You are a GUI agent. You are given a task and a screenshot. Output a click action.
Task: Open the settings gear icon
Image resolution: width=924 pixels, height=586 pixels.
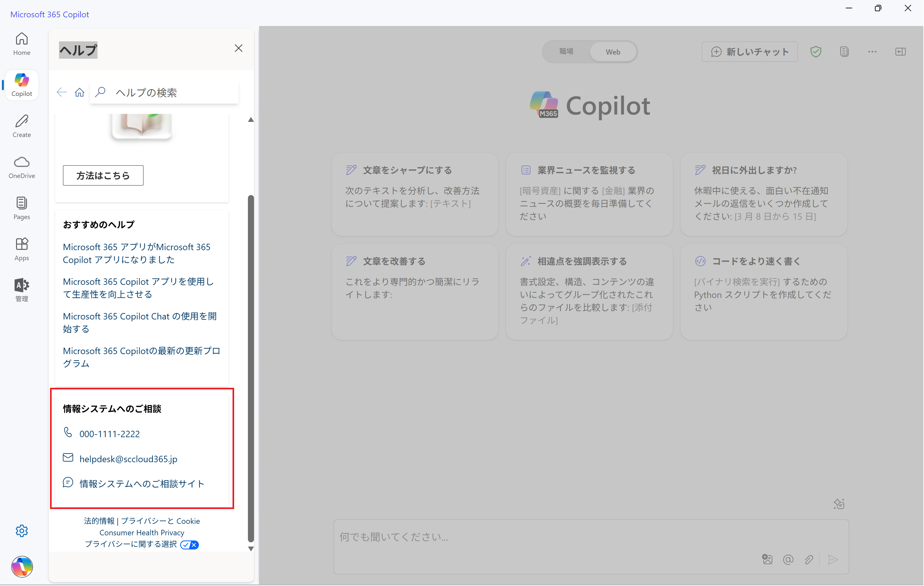[x=21, y=531]
